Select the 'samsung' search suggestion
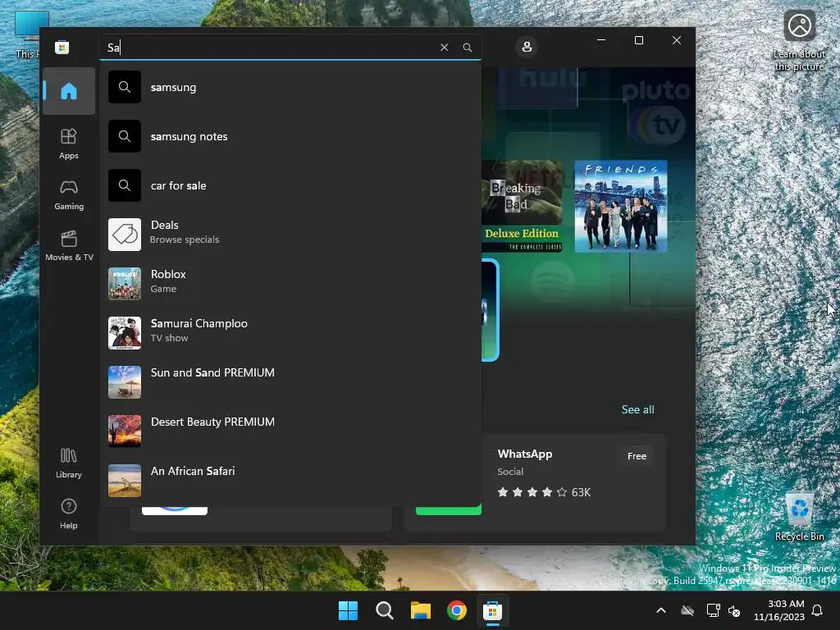Image resolution: width=840 pixels, height=630 pixels. [290, 87]
